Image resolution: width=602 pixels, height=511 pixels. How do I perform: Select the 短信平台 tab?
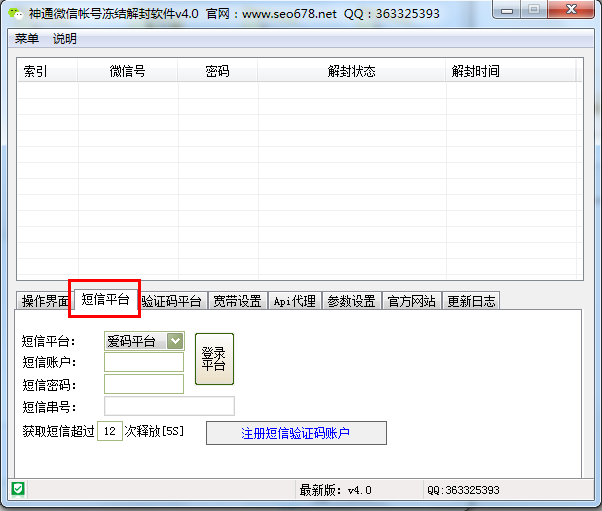[105, 299]
